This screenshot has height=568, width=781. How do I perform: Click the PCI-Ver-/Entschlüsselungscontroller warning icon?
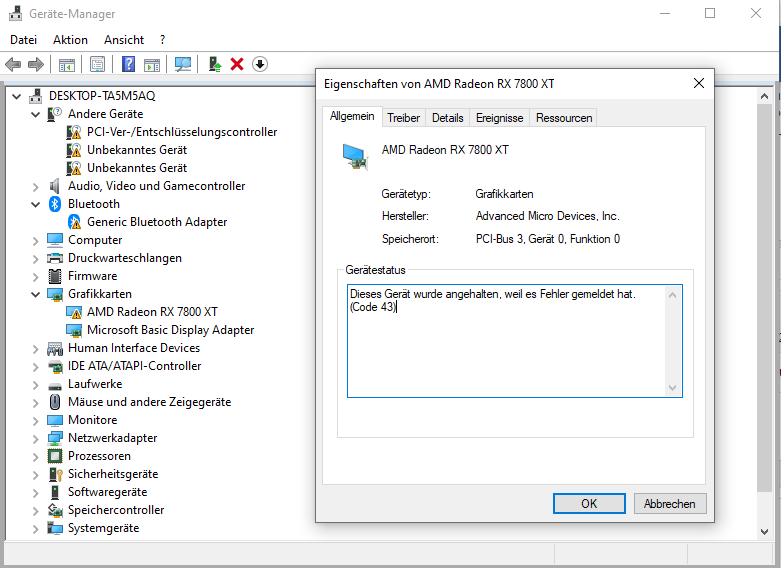[74, 132]
